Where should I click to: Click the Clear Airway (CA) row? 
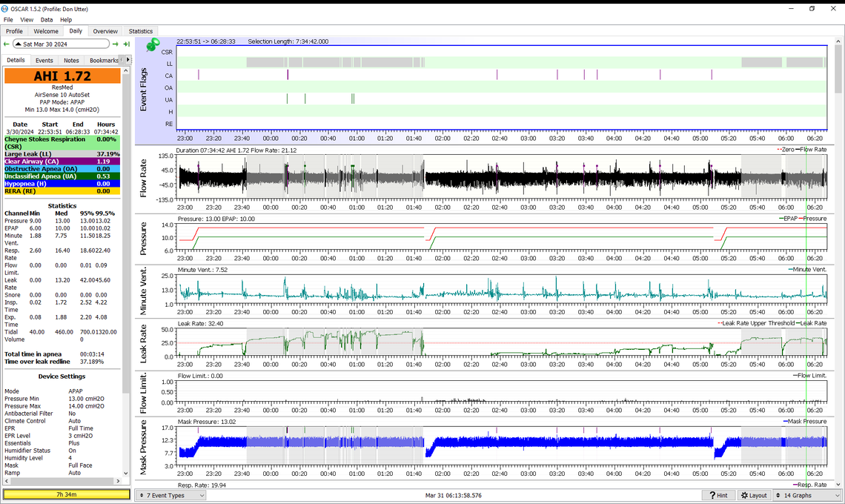click(x=62, y=161)
